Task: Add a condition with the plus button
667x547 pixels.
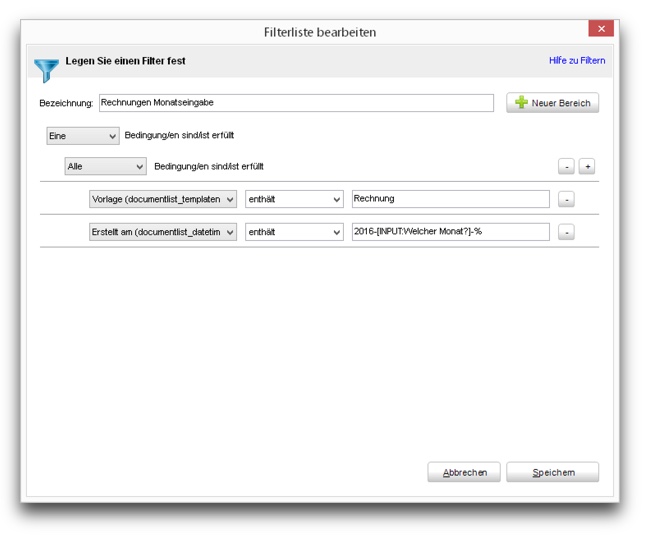Action: click(x=587, y=166)
